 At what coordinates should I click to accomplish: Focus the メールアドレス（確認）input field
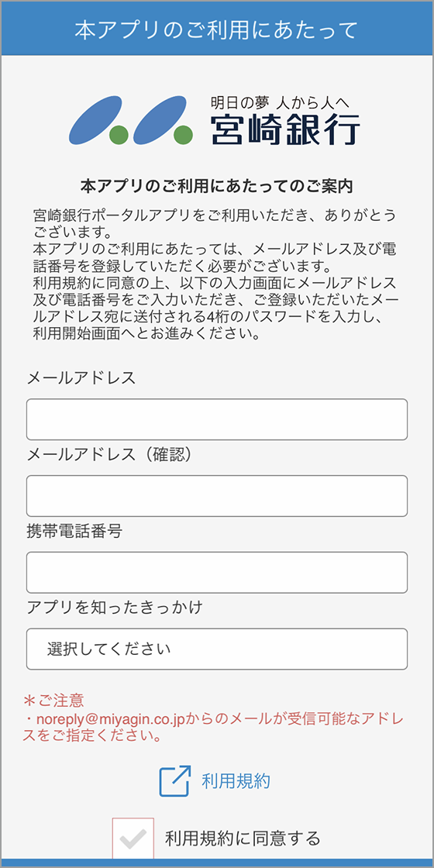click(x=217, y=496)
